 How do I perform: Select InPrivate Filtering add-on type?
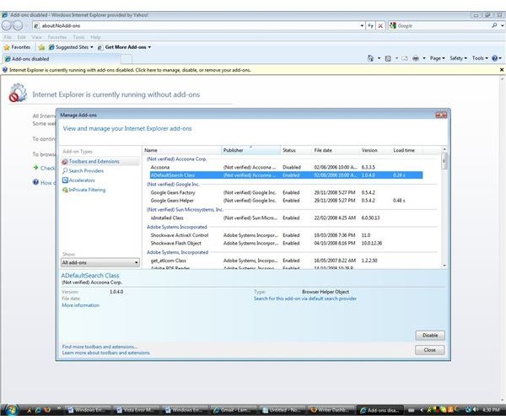pos(83,190)
